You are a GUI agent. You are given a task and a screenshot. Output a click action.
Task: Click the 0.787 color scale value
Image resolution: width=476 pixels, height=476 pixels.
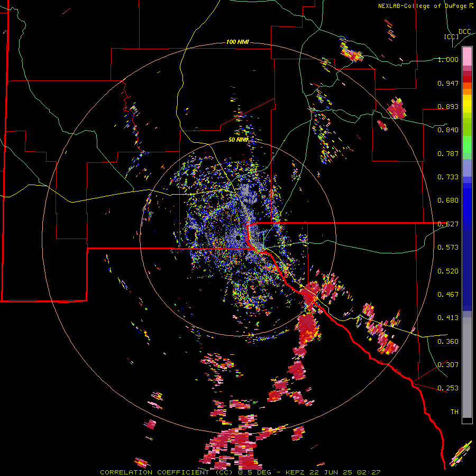point(448,153)
